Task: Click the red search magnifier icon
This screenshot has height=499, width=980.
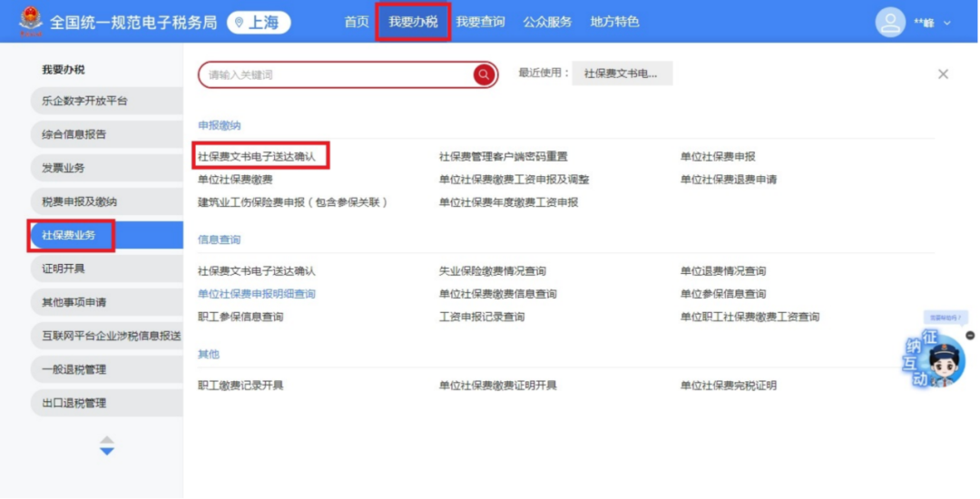Action: point(485,74)
